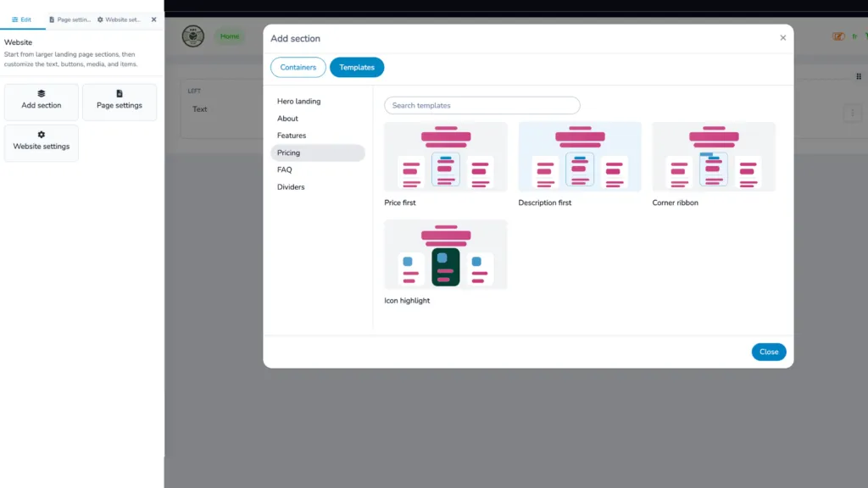Choose the Corner ribbon template thumbnail

click(714, 157)
